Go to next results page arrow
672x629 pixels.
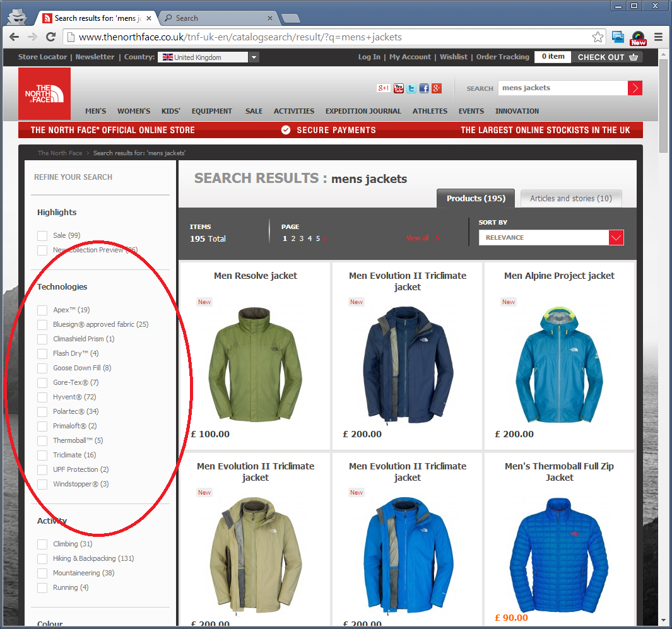click(x=325, y=239)
